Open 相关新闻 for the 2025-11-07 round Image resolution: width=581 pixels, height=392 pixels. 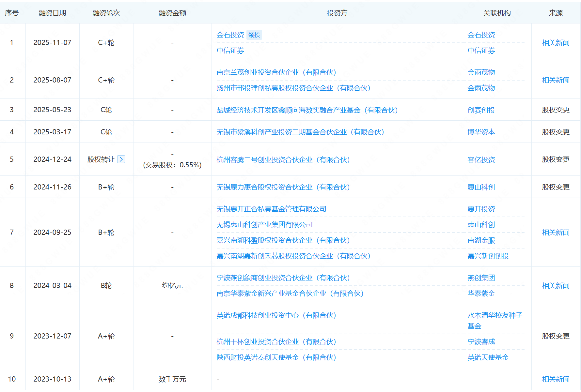[x=556, y=43]
